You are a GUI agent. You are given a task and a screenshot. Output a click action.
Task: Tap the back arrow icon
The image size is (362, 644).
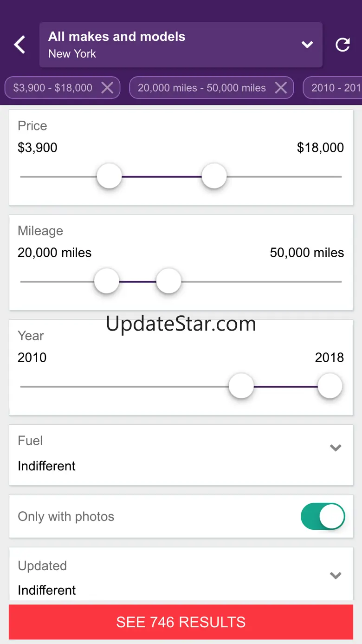click(x=19, y=45)
